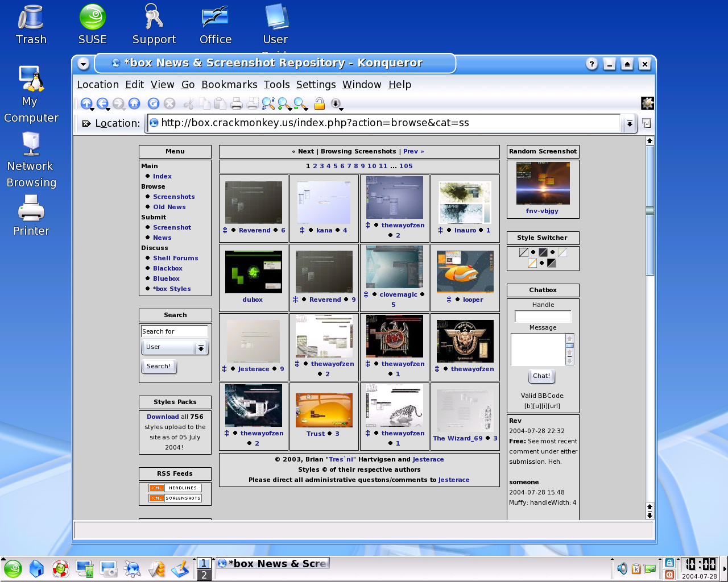
Task: Increase font size with zoom-in magnifier
Action: pyautogui.click(x=284, y=103)
